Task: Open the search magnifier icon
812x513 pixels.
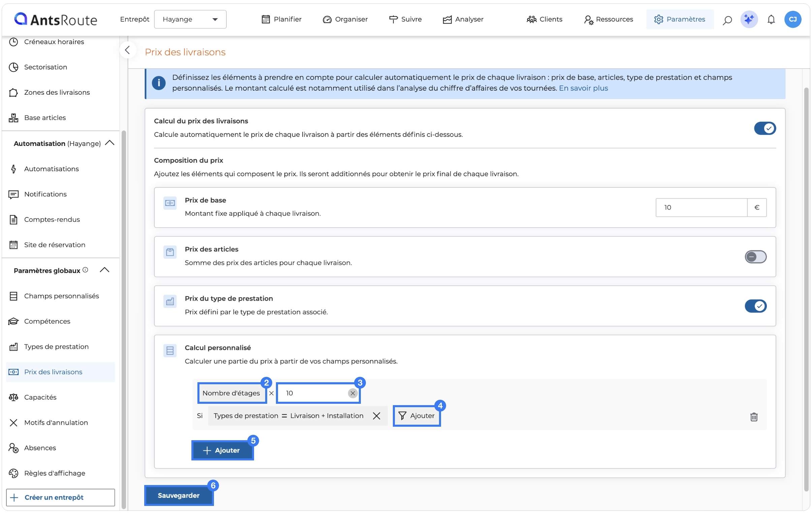Action: click(727, 20)
